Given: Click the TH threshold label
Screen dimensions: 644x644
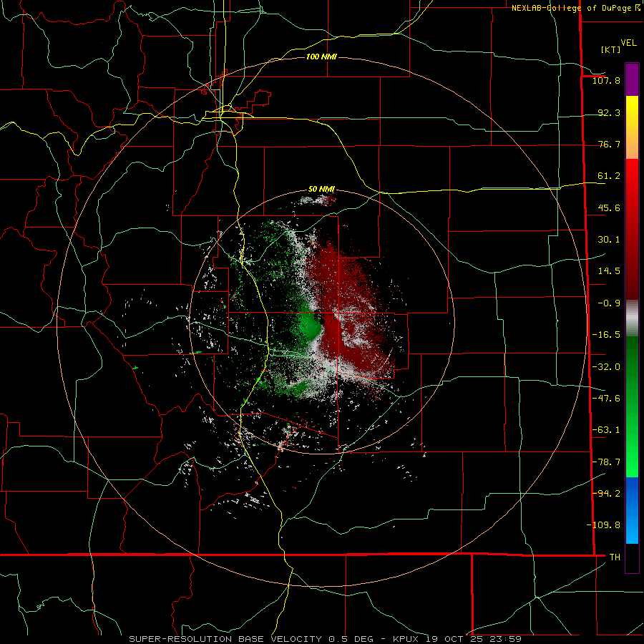Looking at the screenshot, I should [x=615, y=557].
